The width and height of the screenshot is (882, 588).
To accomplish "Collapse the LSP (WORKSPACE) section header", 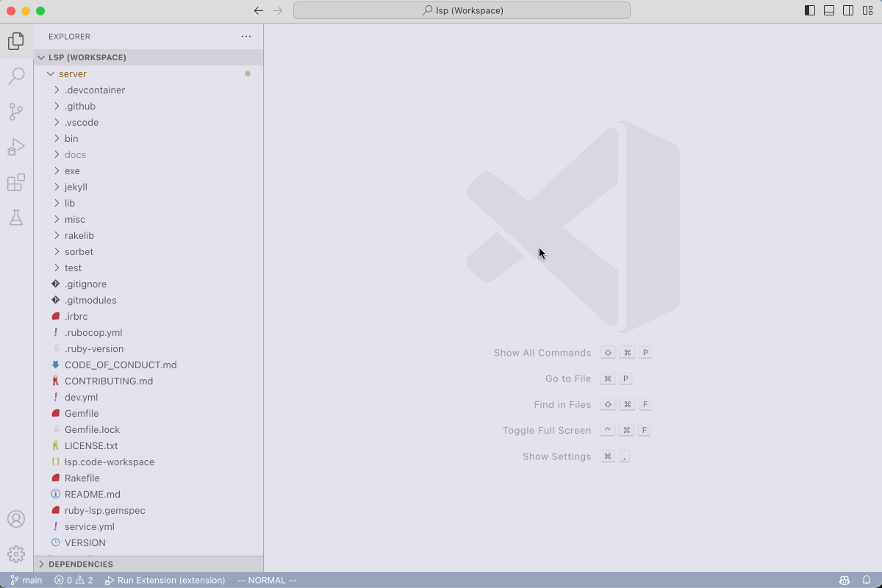I will [148, 57].
